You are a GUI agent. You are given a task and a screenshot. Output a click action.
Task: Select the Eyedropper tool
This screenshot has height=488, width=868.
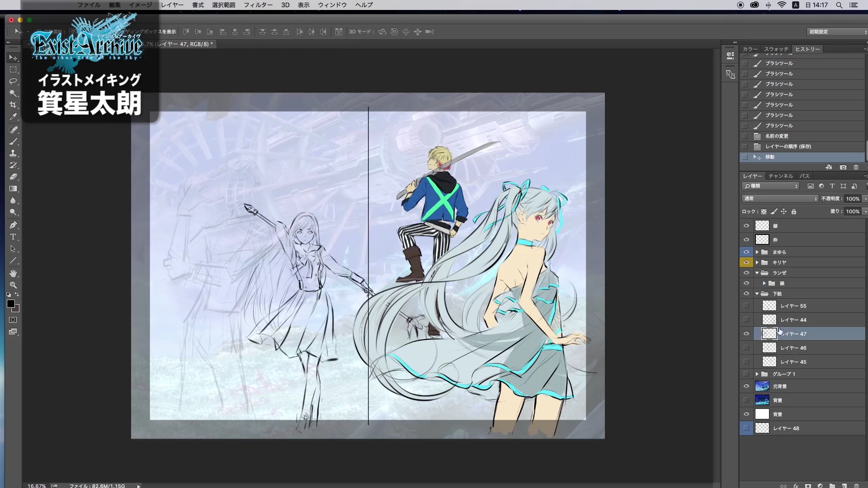13,117
